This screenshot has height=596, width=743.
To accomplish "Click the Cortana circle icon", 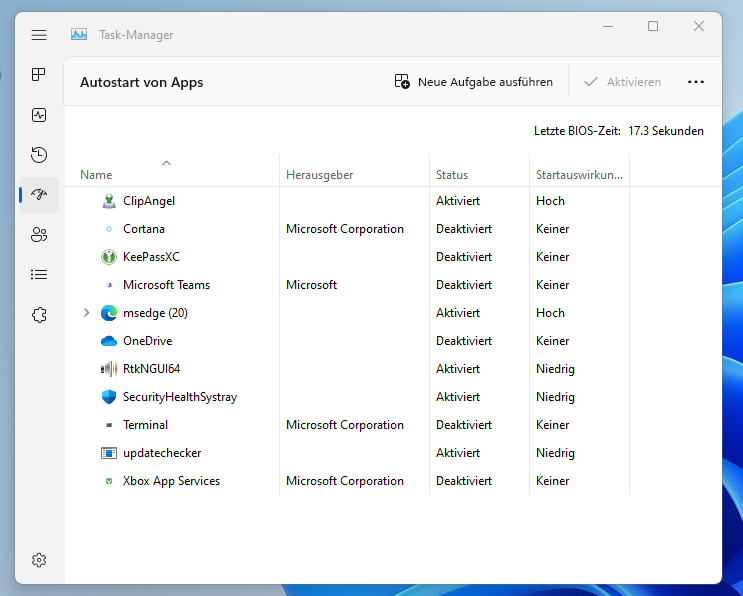I will coord(109,229).
